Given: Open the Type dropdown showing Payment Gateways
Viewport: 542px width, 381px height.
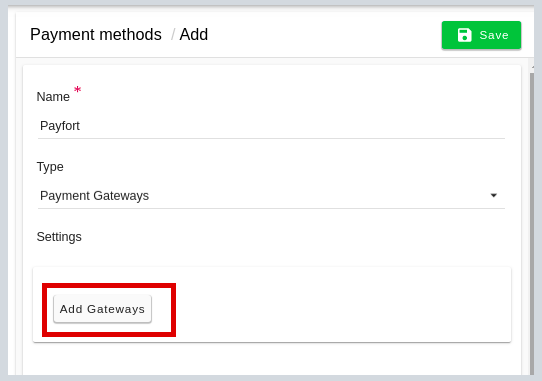Looking at the screenshot, I should (271, 196).
